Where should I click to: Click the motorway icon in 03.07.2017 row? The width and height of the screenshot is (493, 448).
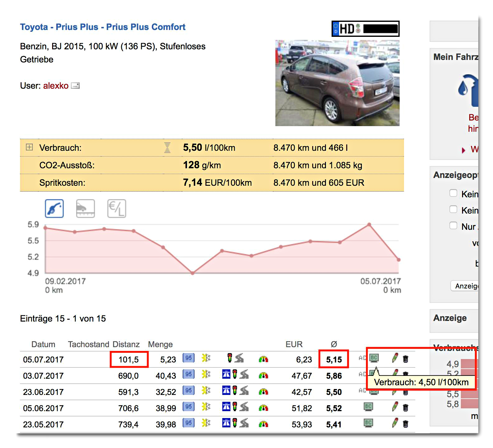[226, 374]
